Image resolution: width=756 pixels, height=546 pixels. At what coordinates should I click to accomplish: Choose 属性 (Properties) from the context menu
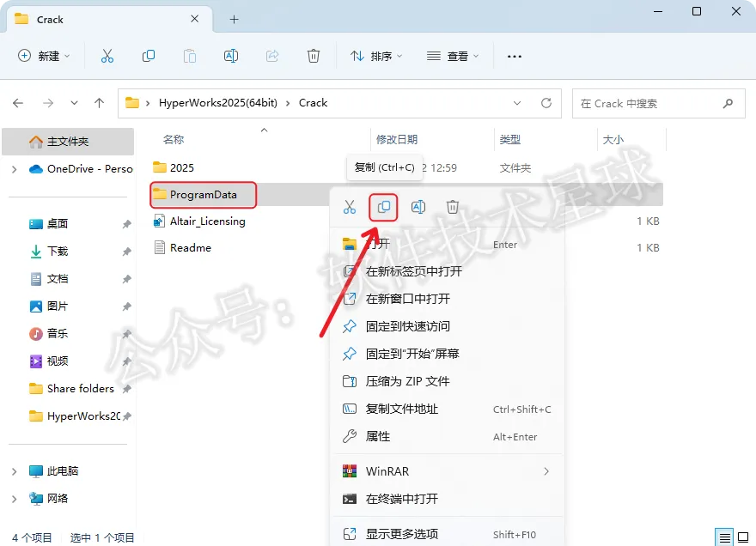pyautogui.click(x=448, y=436)
